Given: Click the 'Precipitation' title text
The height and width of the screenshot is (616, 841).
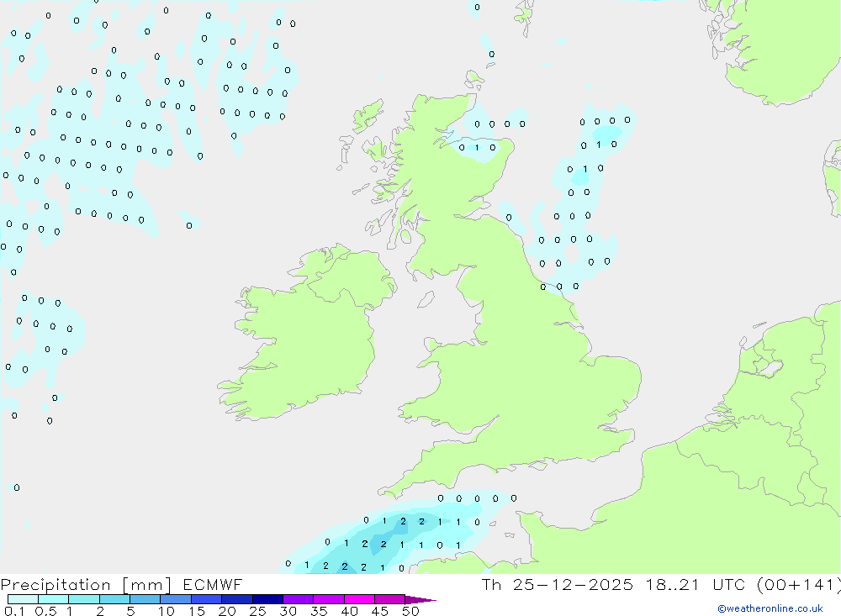Looking at the screenshot, I should pos(56,584).
